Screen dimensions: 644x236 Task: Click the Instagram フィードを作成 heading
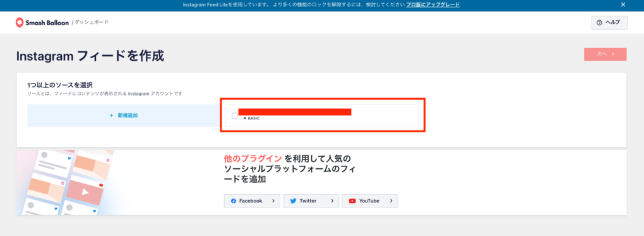click(x=90, y=56)
